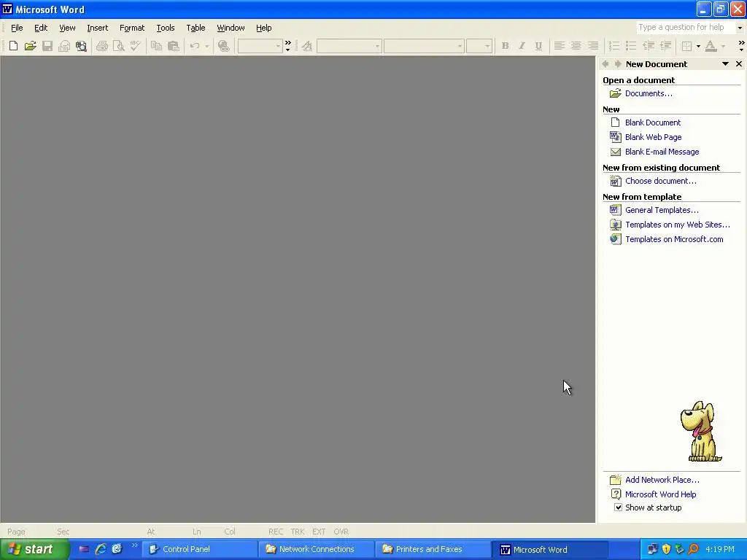
Task: Click the Insert Hyperlink globe icon
Action: (223, 46)
